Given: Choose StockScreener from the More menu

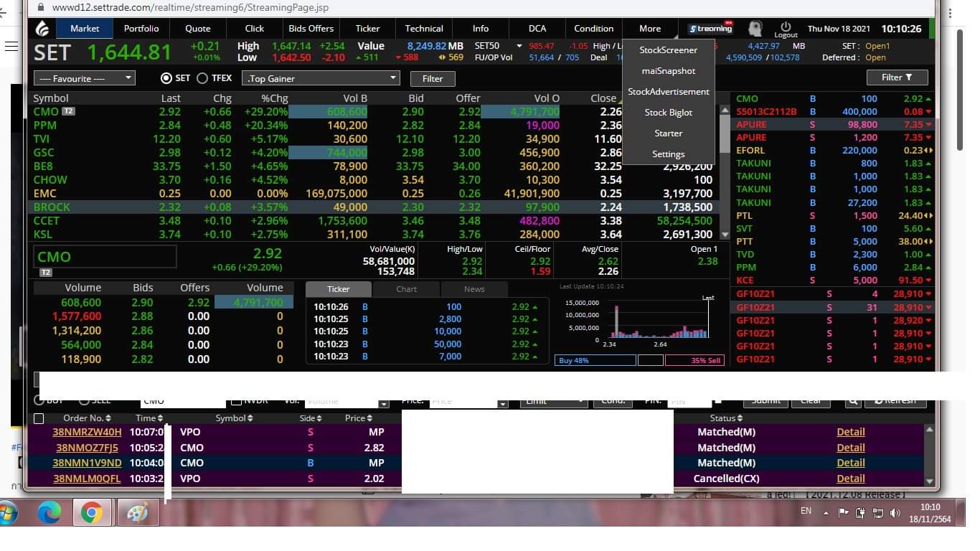Looking at the screenshot, I should [x=669, y=50].
